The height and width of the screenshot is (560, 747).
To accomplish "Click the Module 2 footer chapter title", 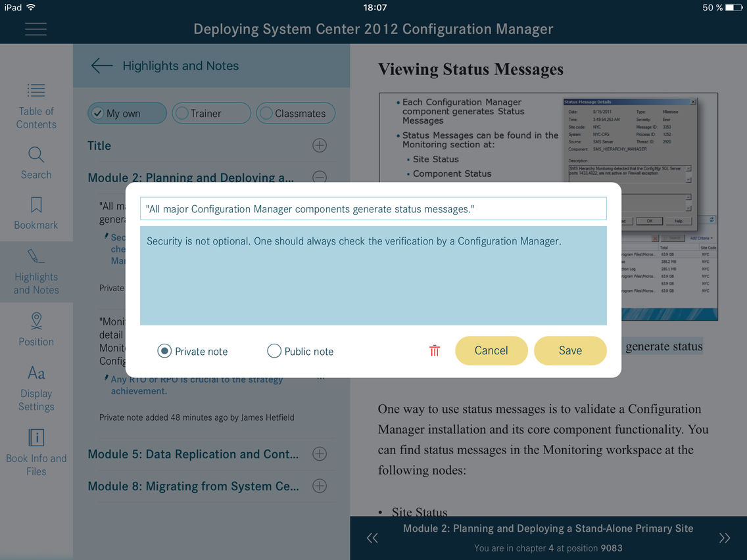I will [x=548, y=528].
